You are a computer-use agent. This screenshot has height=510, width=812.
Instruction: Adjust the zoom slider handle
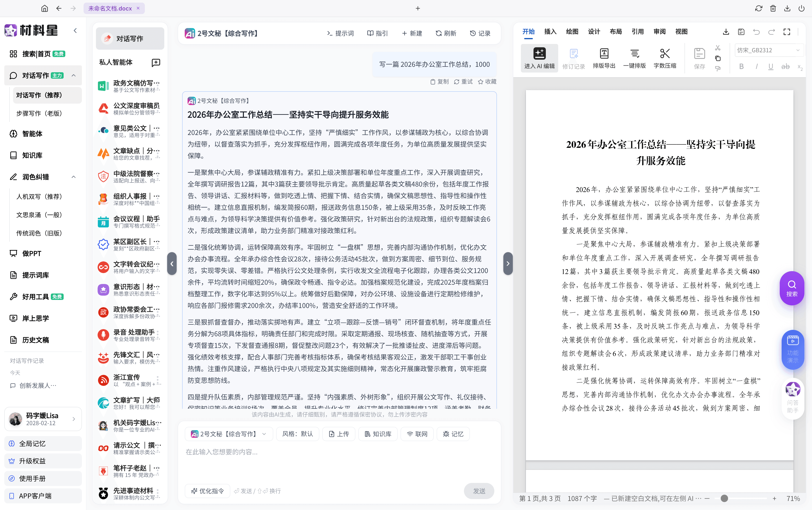pos(724,498)
